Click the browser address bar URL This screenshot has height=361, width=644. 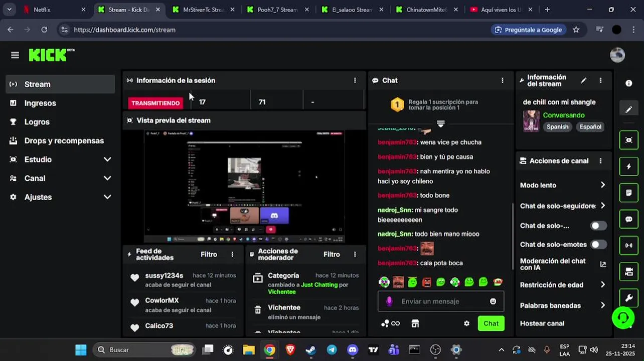[125, 30]
